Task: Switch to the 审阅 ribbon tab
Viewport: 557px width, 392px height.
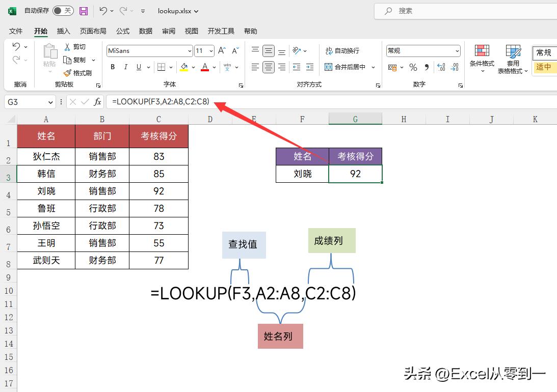Action: pyautogui.click(x=168, y=31)
